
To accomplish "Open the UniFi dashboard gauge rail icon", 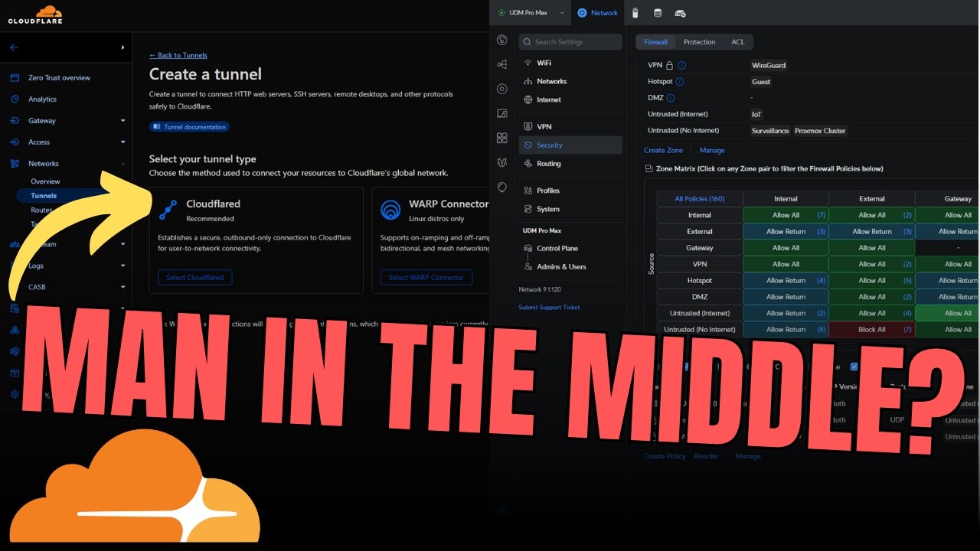I will coord(502,41).
